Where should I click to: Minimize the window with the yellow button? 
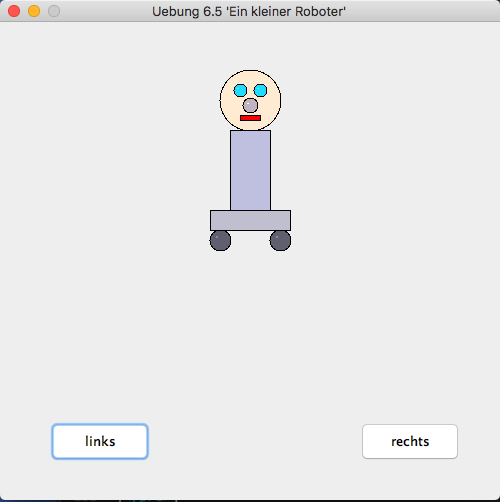coord(34,11)
